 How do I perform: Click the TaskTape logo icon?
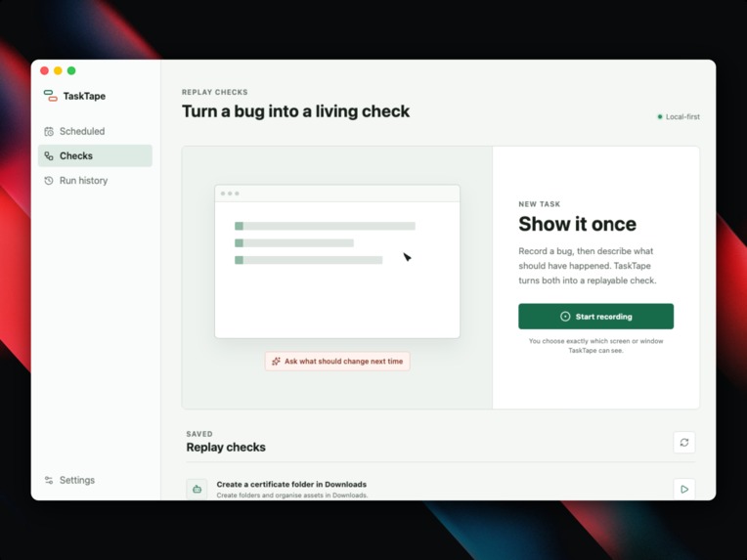[50, 96]
